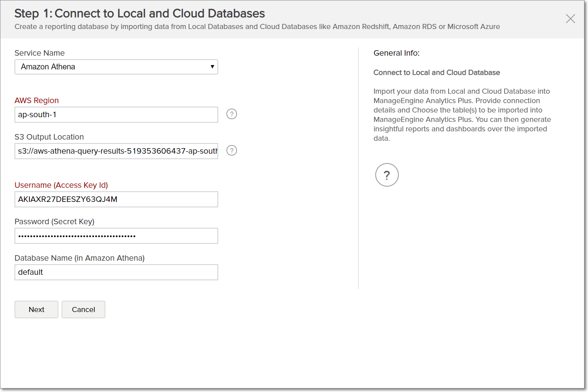The height and width of the screenshot is (392, 588).
Task: Open help icon beside S3 Output Location field
Action: point(232,151)
